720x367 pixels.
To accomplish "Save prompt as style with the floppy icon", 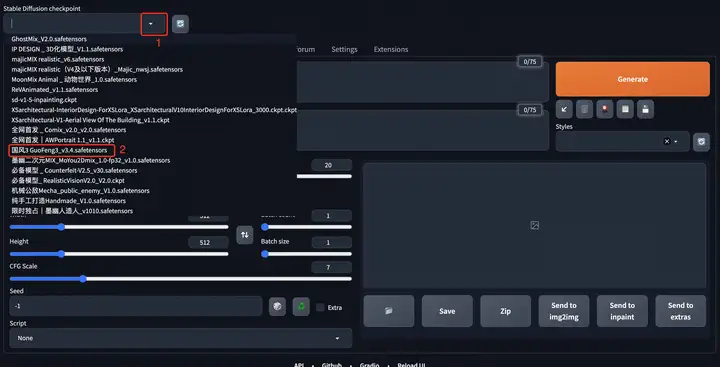I will click(x=645, y=109).
